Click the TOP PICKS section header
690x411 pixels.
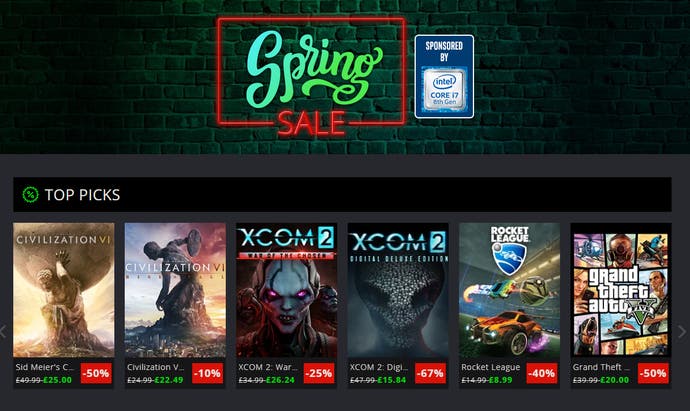tap(342, 194)
